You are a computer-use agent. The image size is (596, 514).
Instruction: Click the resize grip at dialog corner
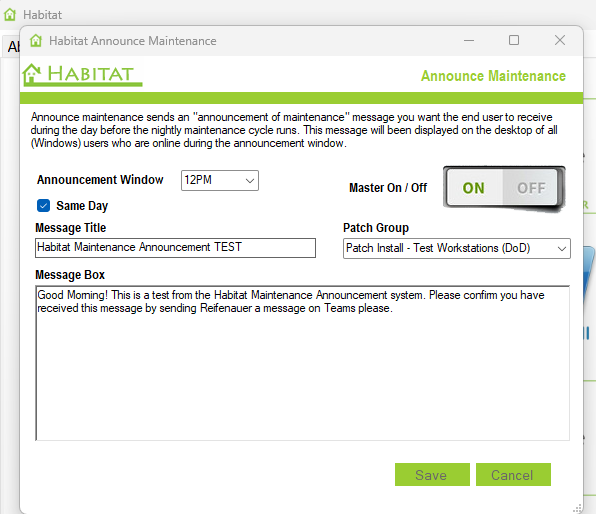coord(577,508)
